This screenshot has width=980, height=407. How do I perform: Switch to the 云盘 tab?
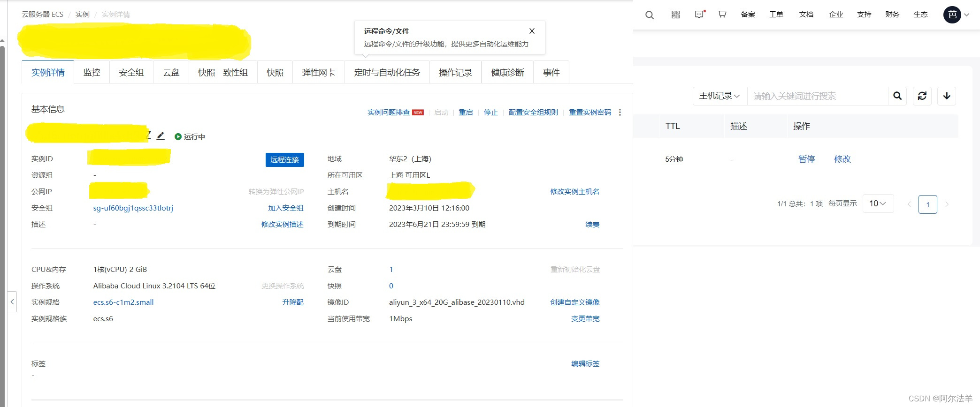171,72
